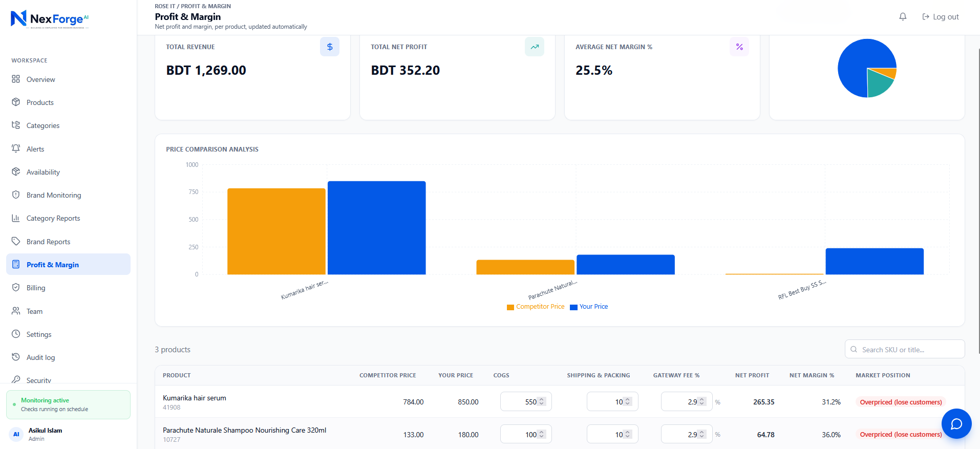Click the blue Kumarika Your Price bar
The height and width of the screenshot is (449, 980).
click(377, 228)
